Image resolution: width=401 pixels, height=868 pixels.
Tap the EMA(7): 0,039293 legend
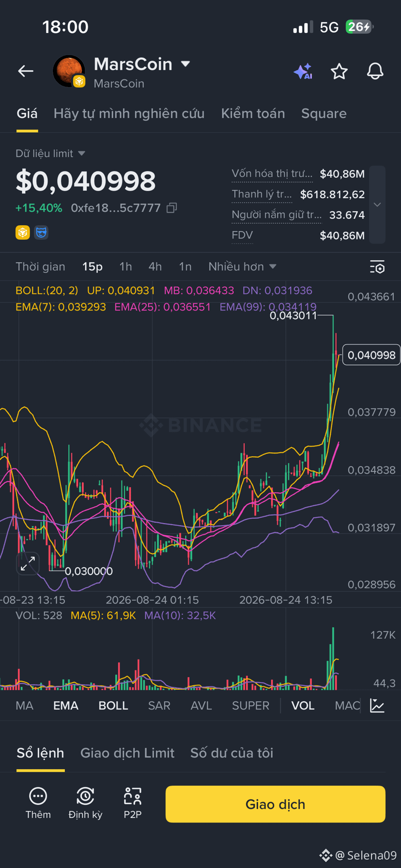[61, 307]
